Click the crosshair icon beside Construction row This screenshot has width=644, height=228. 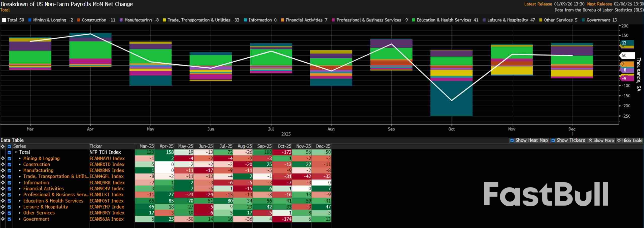[3, 164]
